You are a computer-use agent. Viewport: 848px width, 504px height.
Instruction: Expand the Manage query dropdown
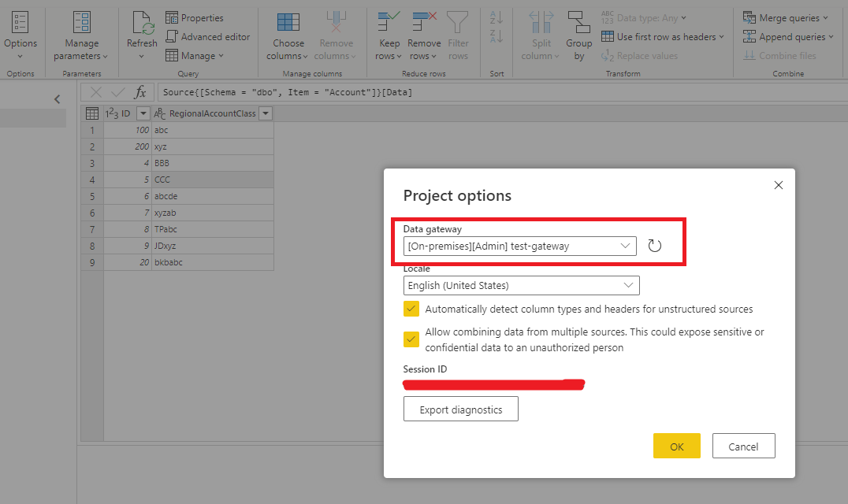(195, 56)
